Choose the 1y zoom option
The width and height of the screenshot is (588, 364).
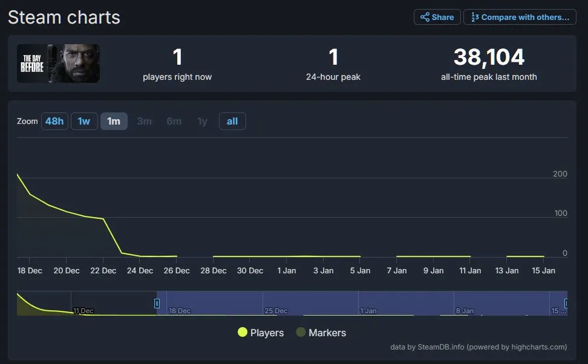point(203,121)
